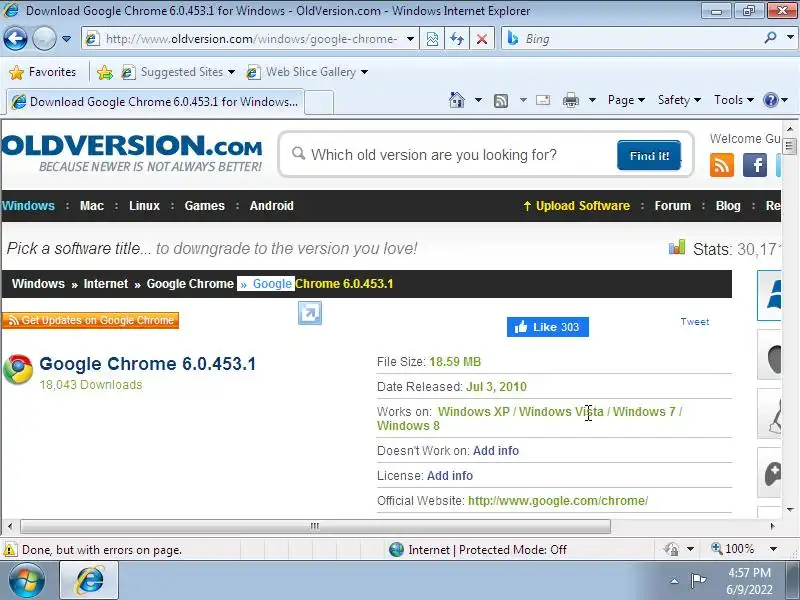Click Internet in the breadcrumb

pos(106,284)
